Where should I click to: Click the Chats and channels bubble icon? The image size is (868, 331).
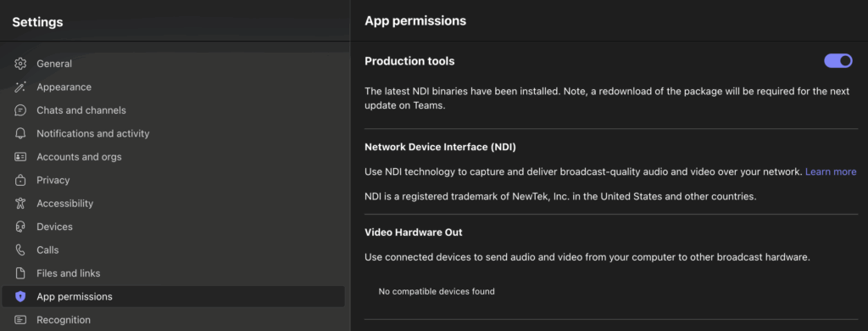(x=20, y=110)
